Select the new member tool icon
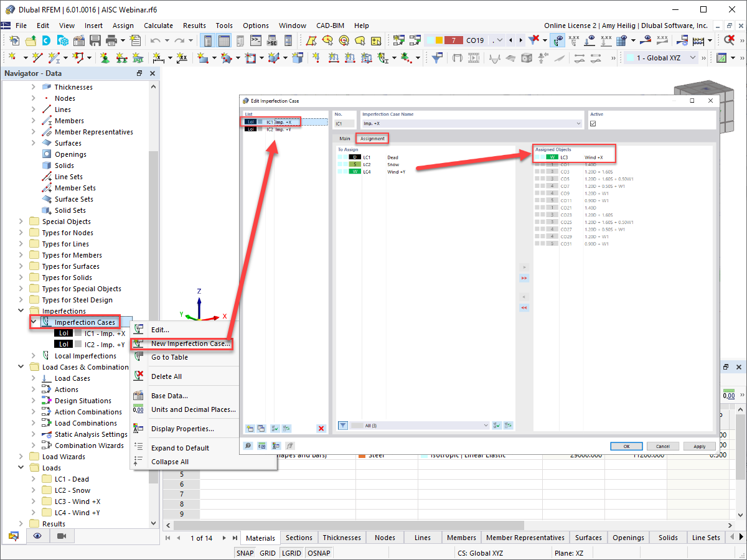Image resolution: width=747 pixels, height=560 pixels. [55, 57]
